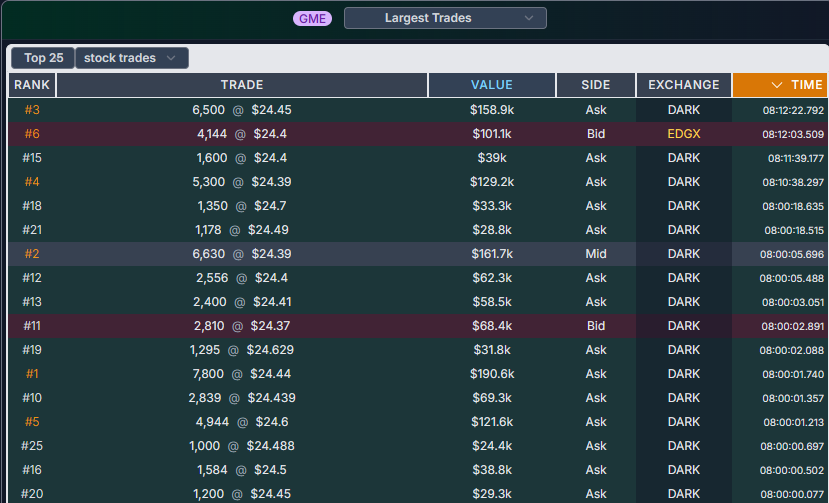Click value $161.7k
The width and height of the screenshot is (829, 503).
tap(492, 254)
